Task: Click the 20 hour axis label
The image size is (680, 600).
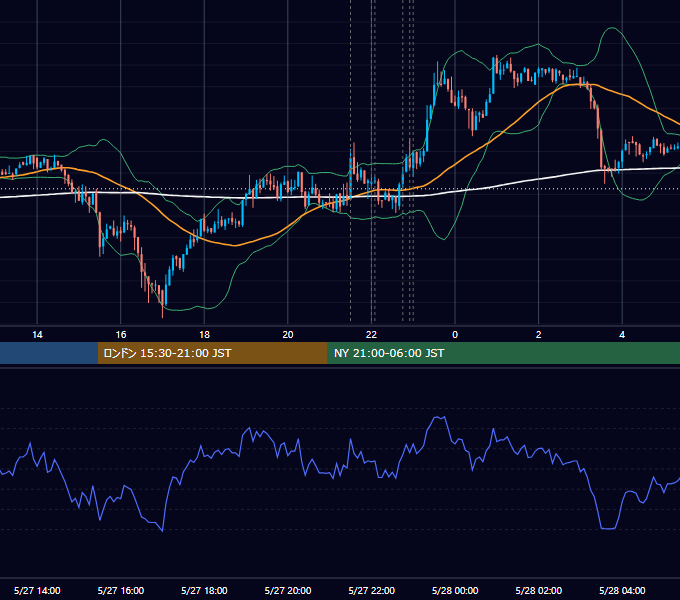Action: (x=288, y=335)
